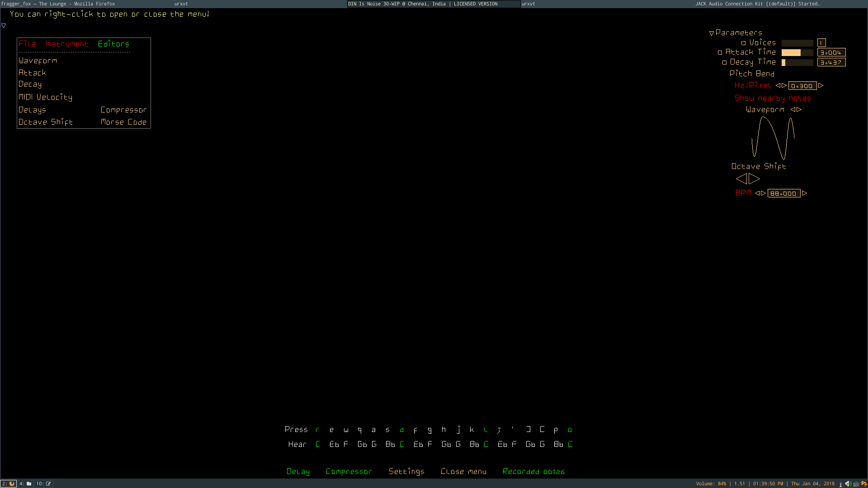Screen dimensions: 868x488
Task: Toggle the Attack Time checkbox
Action: (x=720, y=53)
